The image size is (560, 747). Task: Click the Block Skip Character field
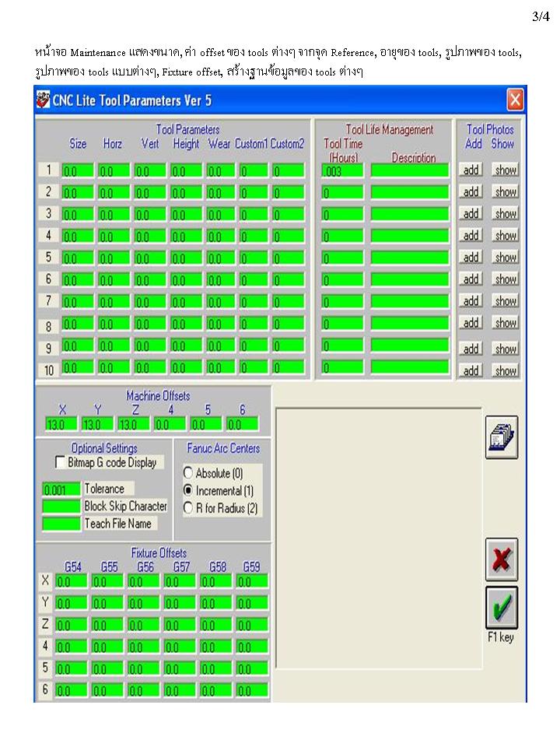tap(61, 507)
